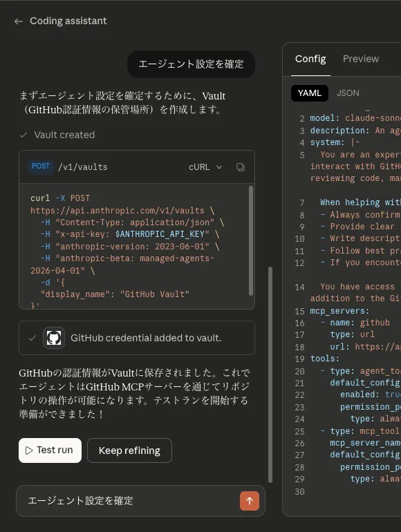Click the GitHub logo icon in credential row
This screenshot has height=532, width=401.
pyautogui.click(x=54, y=338)
